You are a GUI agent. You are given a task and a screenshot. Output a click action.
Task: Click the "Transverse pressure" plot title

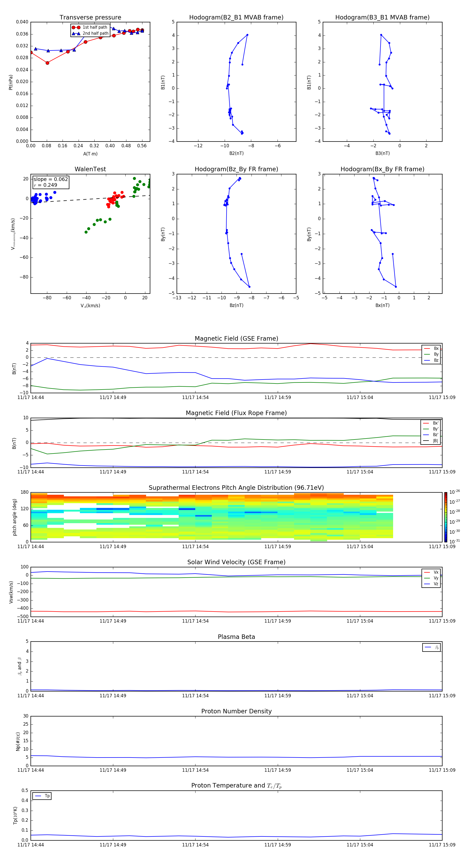coord(90,17)
